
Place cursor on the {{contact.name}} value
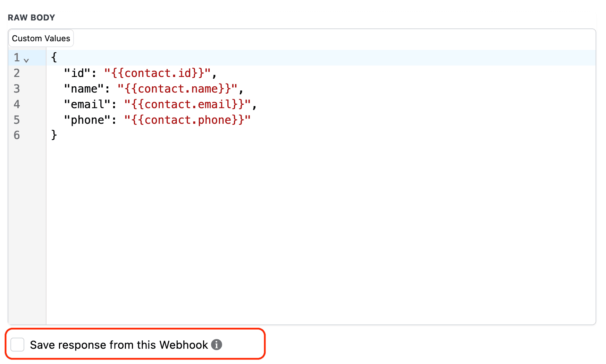pyautogui.click(x=177, y=89)
